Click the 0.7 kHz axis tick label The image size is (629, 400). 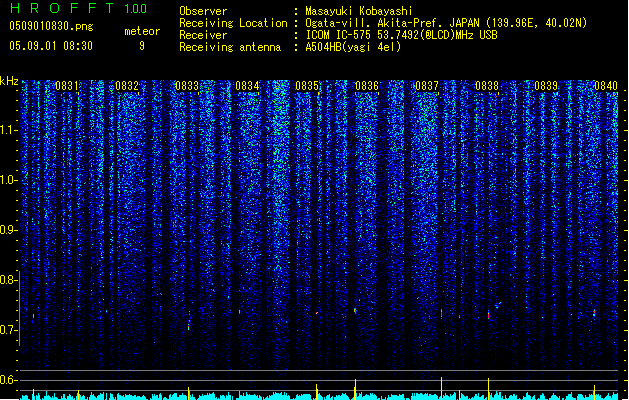click(x=9, y=330)
